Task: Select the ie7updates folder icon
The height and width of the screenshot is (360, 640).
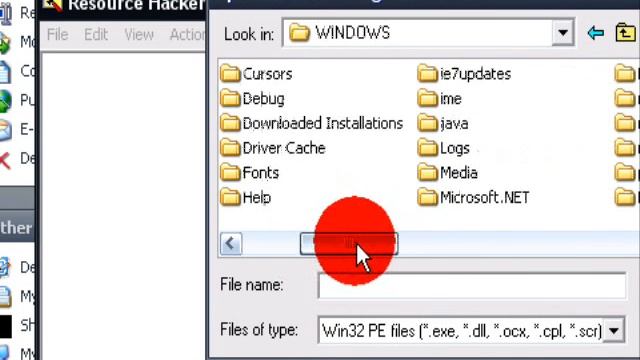Action: pyautogui.click(x=428, y=74)
